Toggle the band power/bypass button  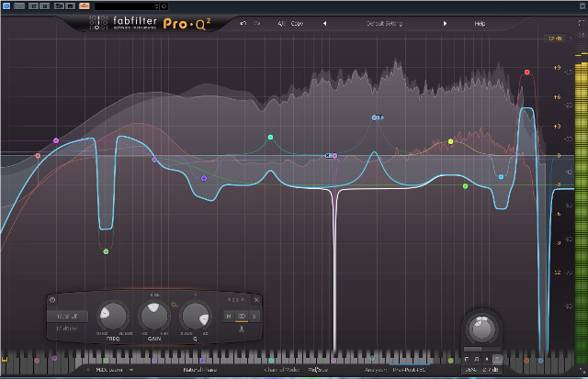(52, 300)
